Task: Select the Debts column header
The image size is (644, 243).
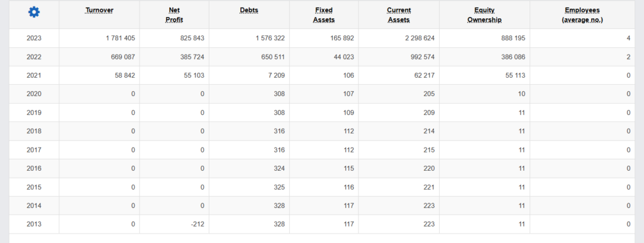Action: point(249,10)
